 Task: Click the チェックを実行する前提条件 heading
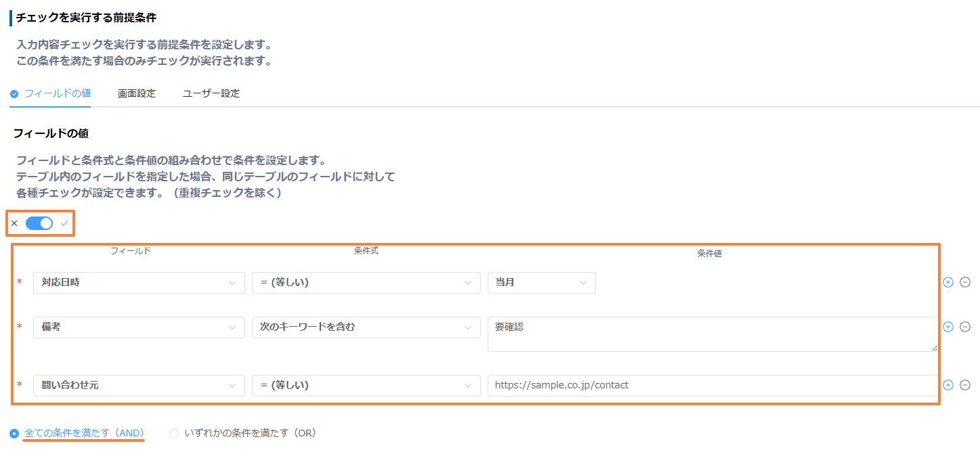coord(86,18)
